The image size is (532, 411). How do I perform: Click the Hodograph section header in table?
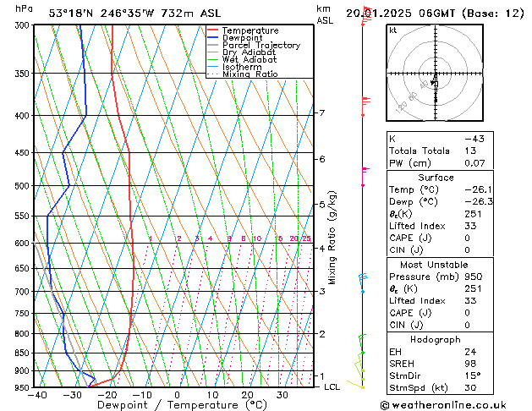[x=435, y=339]
